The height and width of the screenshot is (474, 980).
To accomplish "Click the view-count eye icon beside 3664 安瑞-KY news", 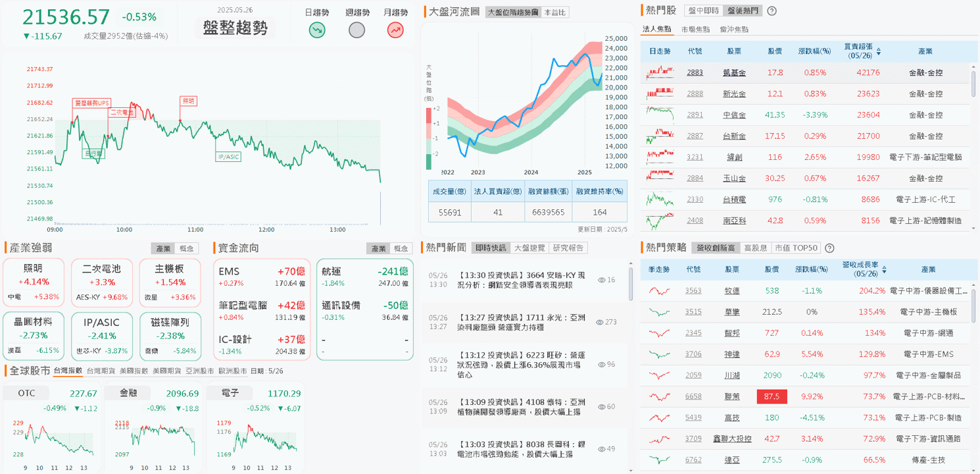I will 601,280.
